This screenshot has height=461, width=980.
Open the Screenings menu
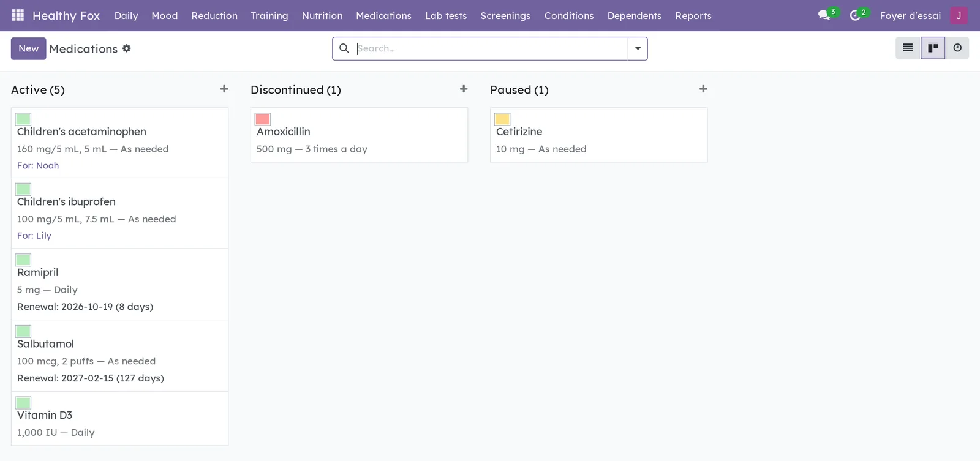click(505, 15)
